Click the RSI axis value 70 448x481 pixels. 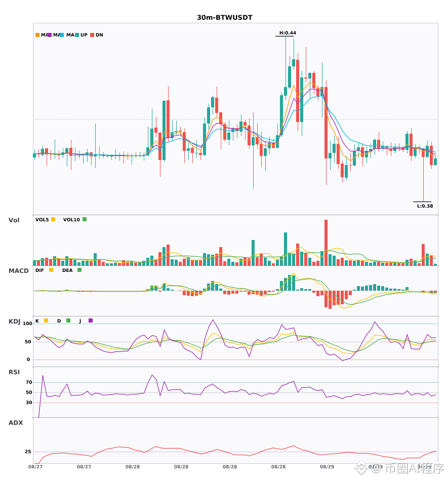tap(29, 382)
